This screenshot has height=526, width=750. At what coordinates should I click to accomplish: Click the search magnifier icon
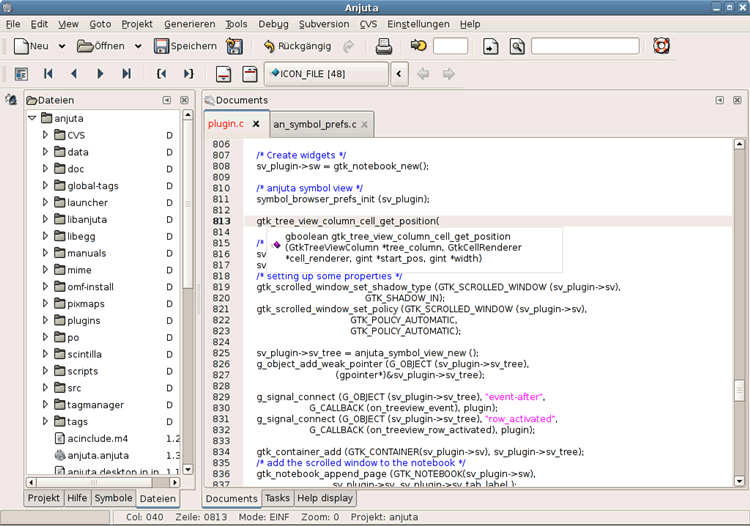[x=517, y=46]
